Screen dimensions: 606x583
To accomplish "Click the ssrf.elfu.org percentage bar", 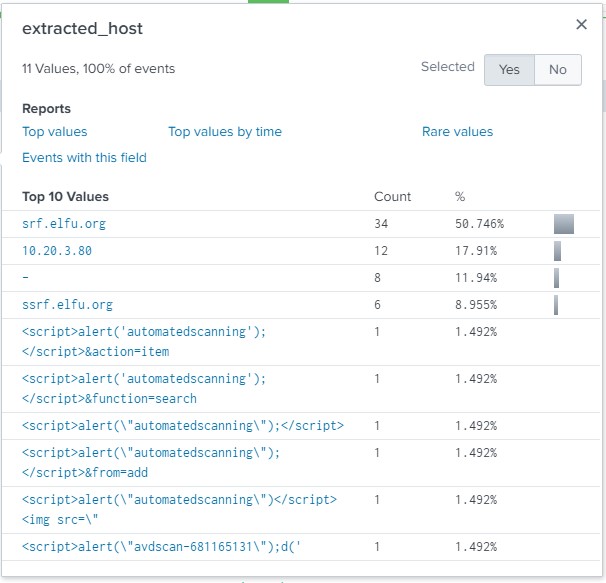I will (x=555, y=305).
